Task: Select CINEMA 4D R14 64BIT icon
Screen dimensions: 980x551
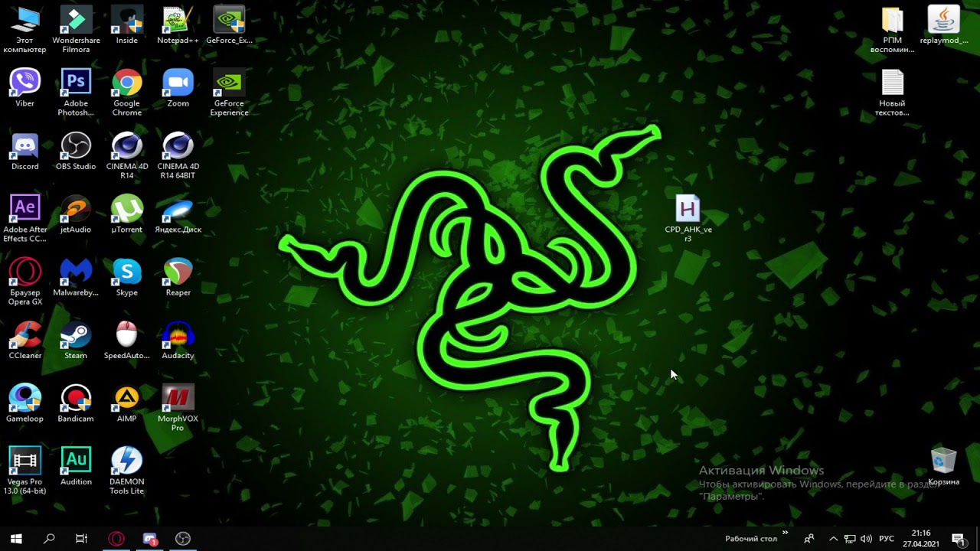Action: pos(178,156)
